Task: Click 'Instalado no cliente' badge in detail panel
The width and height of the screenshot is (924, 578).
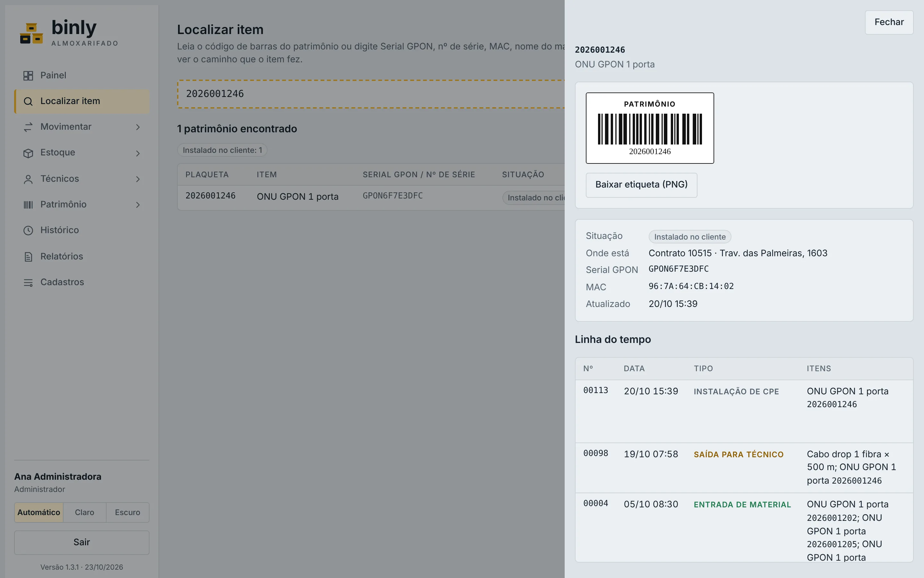Action: click(690, 237)
